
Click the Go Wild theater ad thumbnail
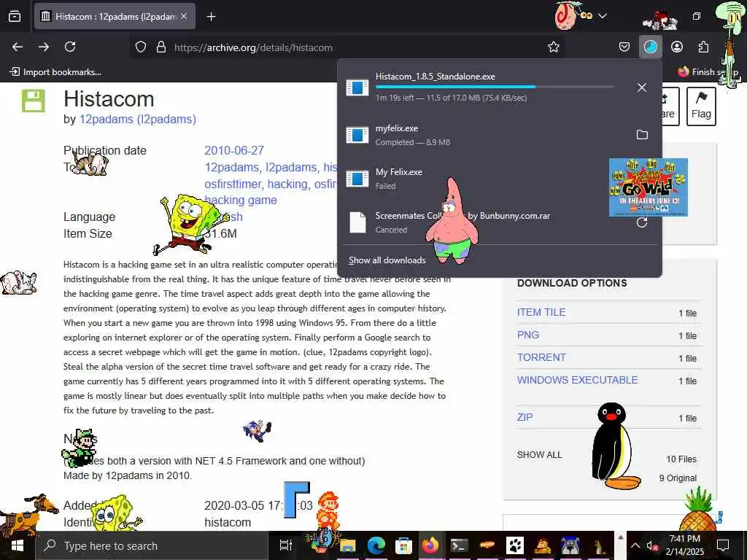pos(648,187)
